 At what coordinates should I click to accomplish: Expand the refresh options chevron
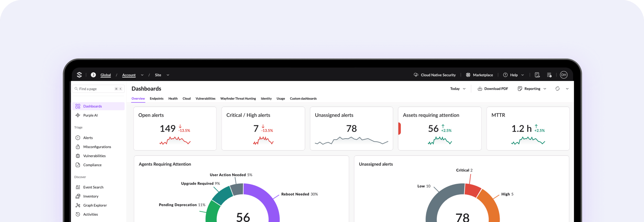(x=567, y=89)
